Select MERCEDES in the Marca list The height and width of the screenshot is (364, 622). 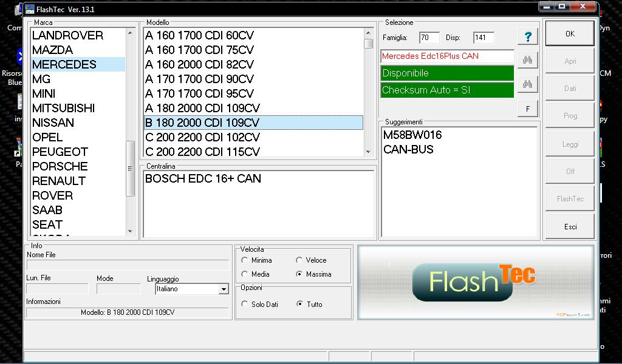point(78,64)
